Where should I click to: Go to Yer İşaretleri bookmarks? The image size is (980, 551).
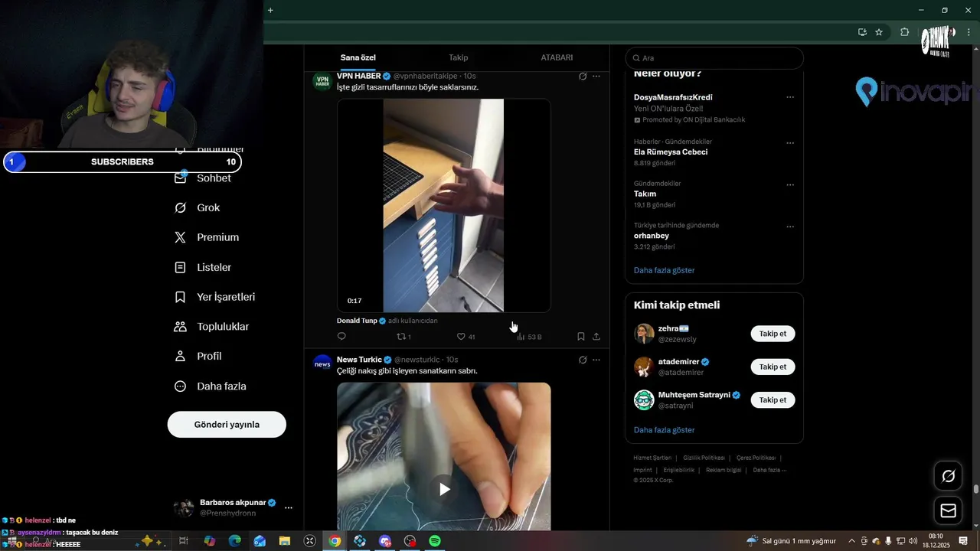click(215, 297)
